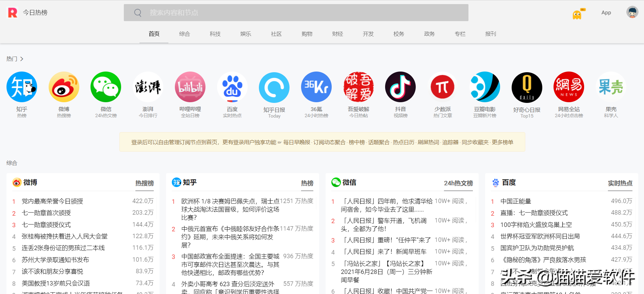Open the 果壳 科学人 icon
The image size is (644, 294).
[611, 87]
